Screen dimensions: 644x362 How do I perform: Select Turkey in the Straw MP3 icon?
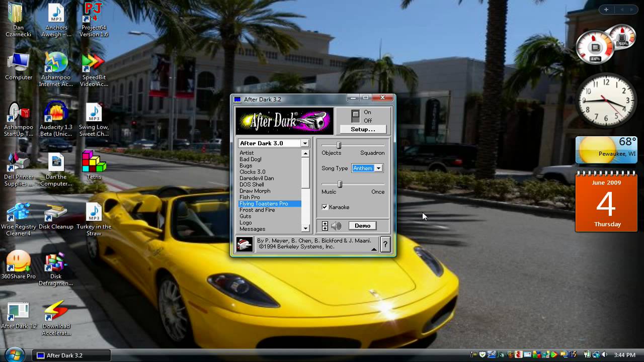point(94,219)
